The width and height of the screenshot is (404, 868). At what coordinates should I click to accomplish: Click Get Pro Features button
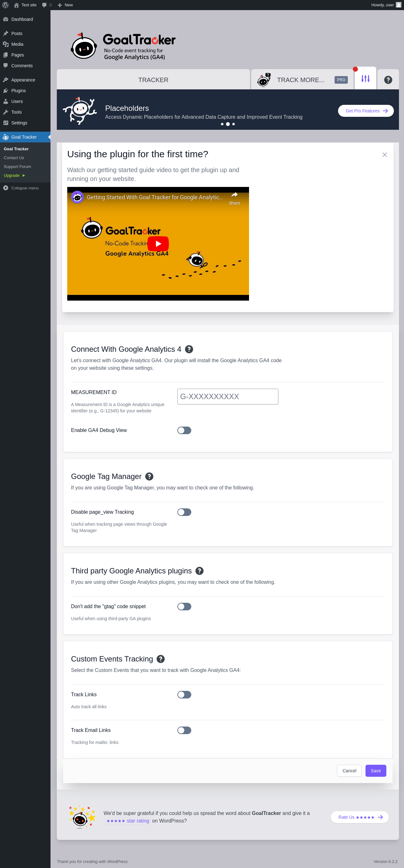pyautogui.click(x=366, y=111)
